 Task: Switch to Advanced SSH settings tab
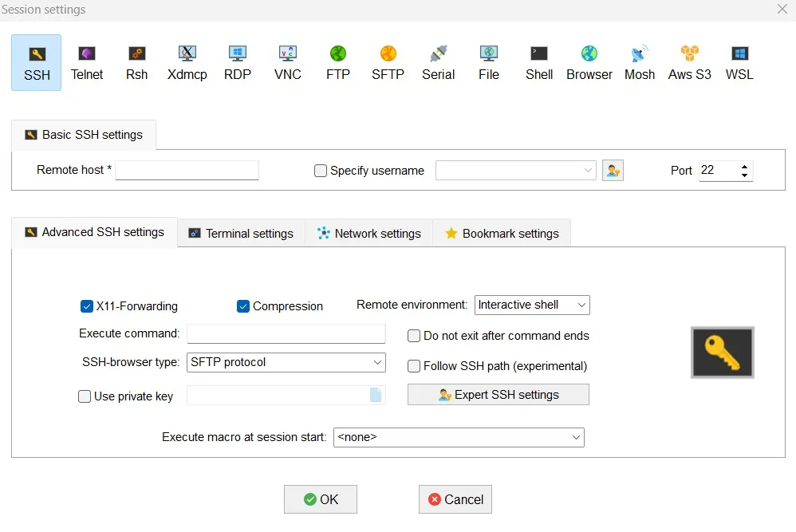click(94, 232)
